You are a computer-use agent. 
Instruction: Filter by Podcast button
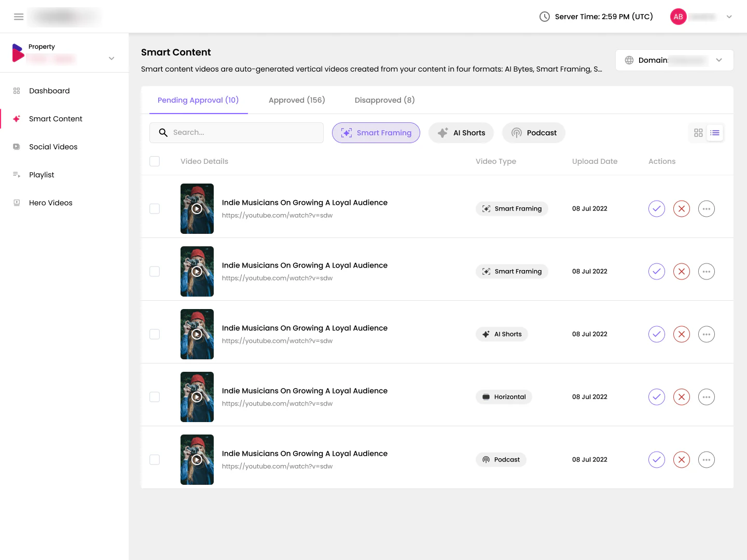[534, 133]
